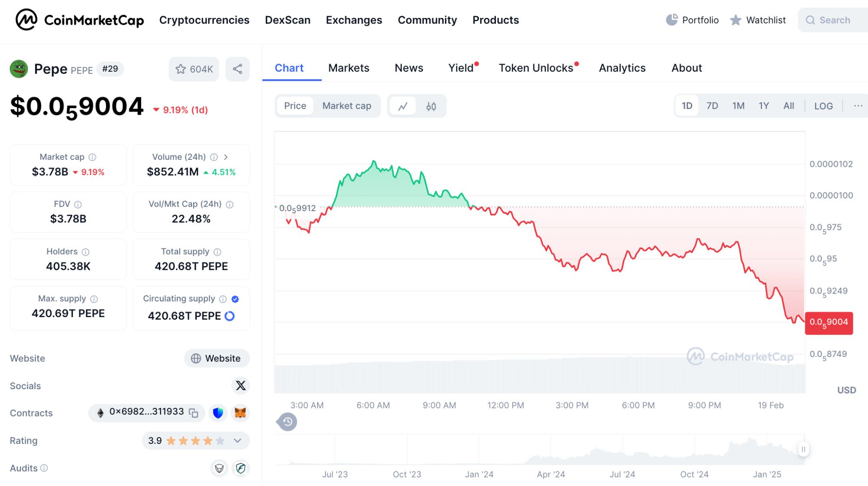The image size is (868, 486).
Task: Add Pepe to watchlist via 604K star
Action: [x=194, y=69]
